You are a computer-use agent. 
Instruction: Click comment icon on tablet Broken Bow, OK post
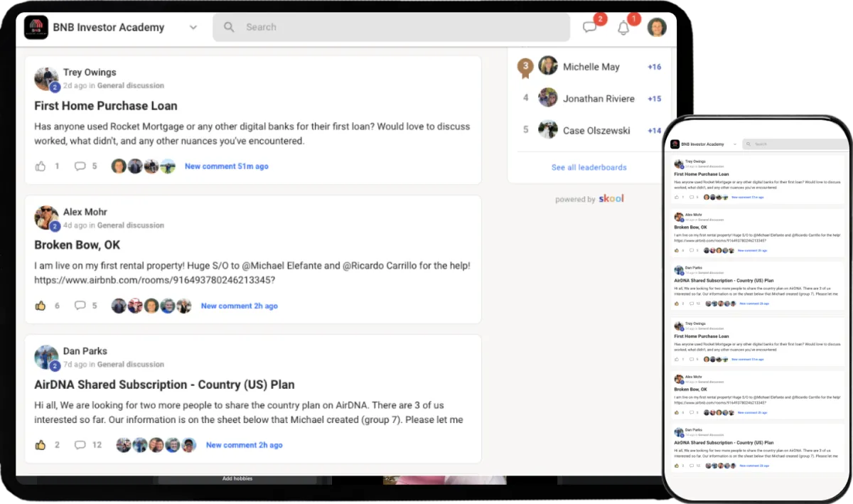80,306
